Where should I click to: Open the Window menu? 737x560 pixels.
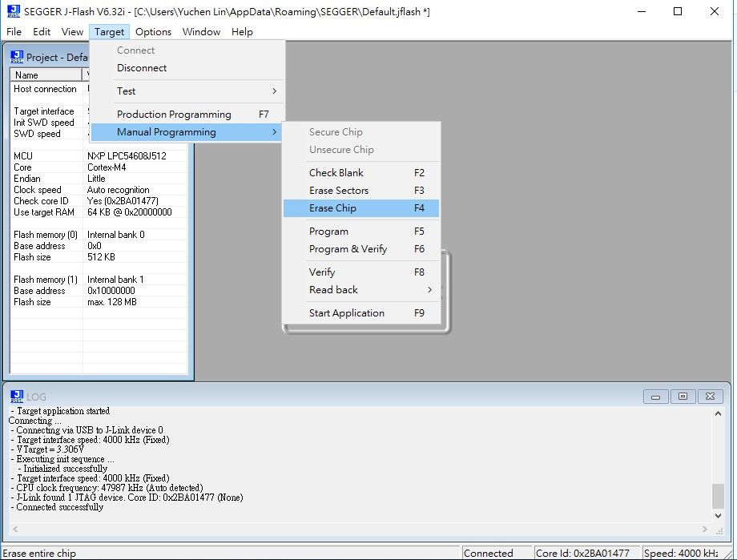(201, 31)
